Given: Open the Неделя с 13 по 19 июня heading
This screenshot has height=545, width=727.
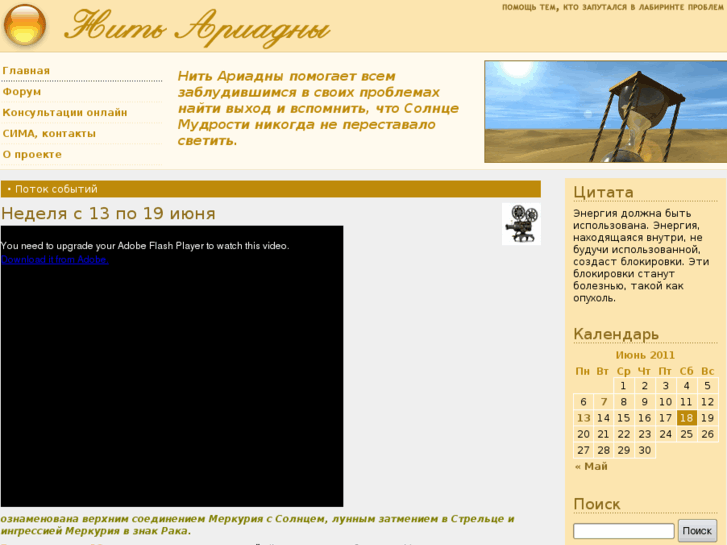Looking at the screenshot, I should 108,213.
